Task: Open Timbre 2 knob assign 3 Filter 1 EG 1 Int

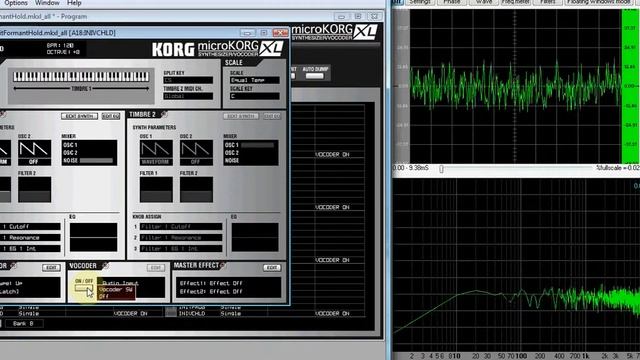Action: tap(181, 248)
